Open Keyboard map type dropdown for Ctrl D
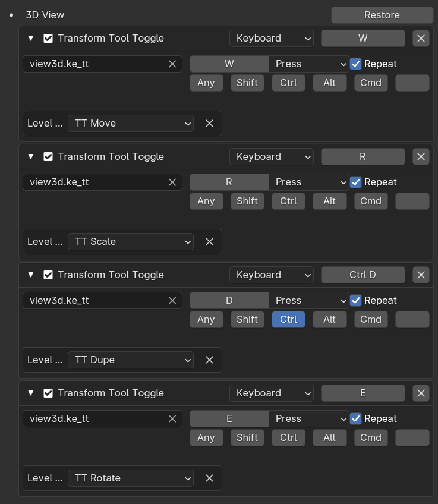The height and width of the screenshot is (504, 438). [272, 275]
